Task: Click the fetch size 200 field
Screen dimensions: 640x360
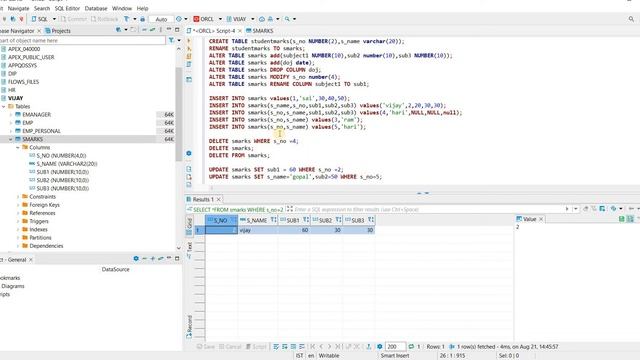Action: 396,347
